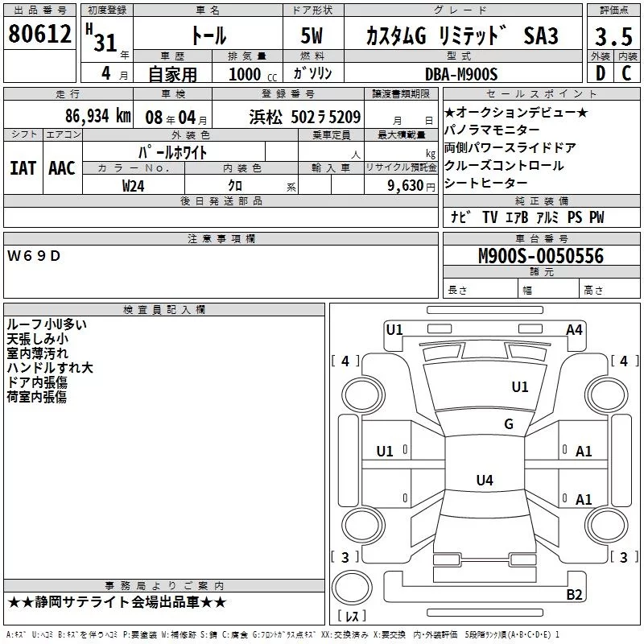Select the door shape value 5W
This screenshot has height=644, width=644.
pyautogui.click(x=312, y=35)
